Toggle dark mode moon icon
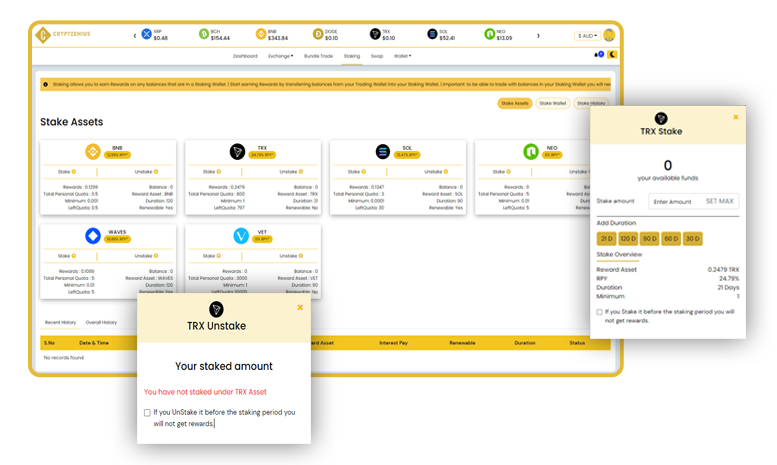Screen dimensions: 777x465 612,54
